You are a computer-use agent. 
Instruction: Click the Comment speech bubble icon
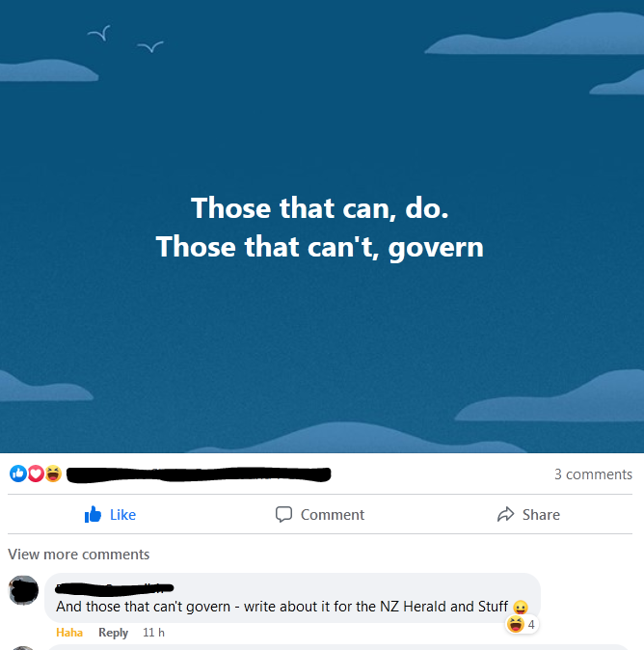[x=283, y=514]
